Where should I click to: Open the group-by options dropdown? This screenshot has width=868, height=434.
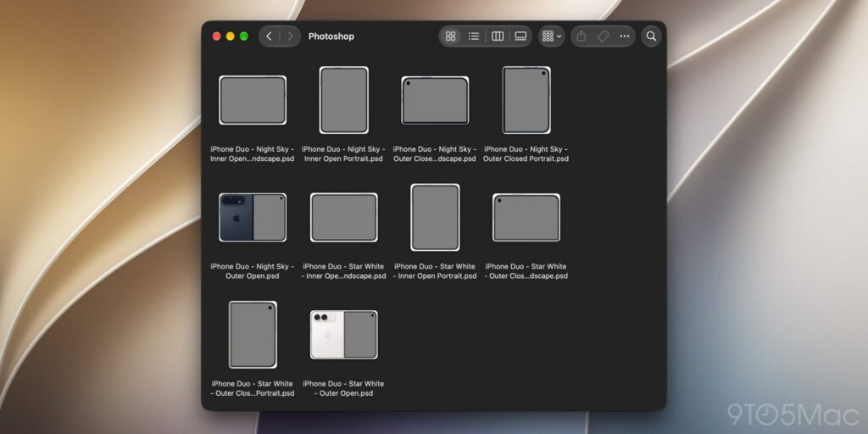click(x=552, y=36)
